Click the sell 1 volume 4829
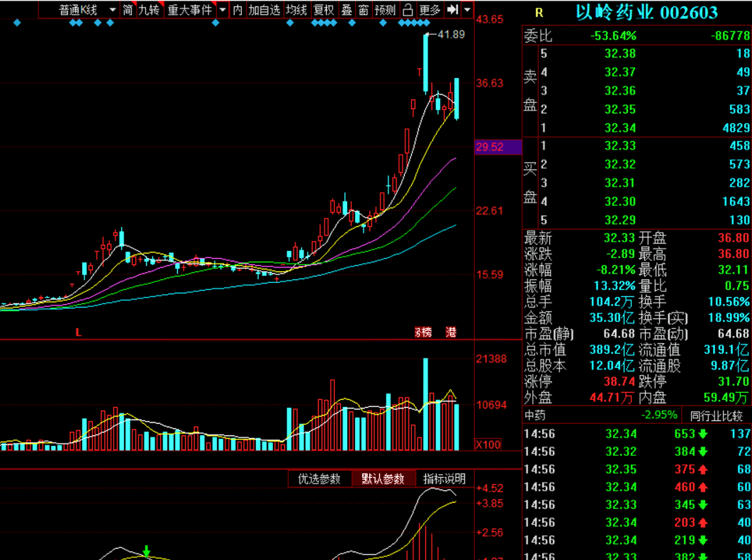752x560 pixels. point(736,128)
